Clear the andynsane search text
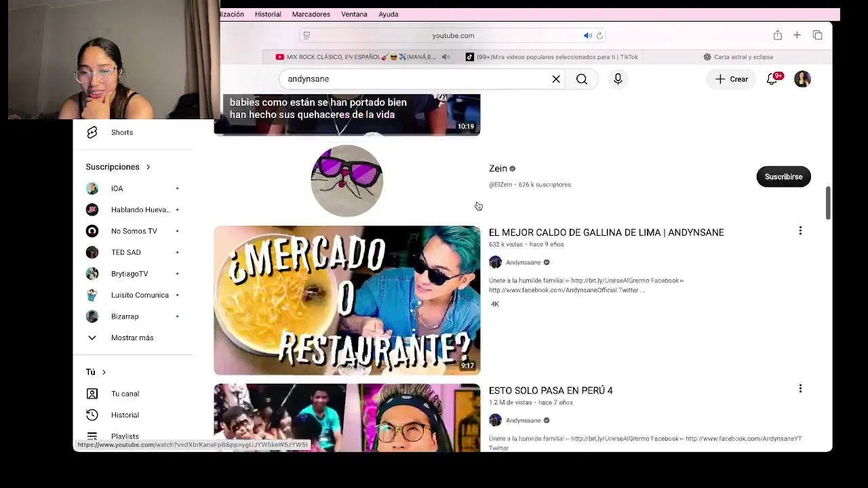 click(556, 79)
